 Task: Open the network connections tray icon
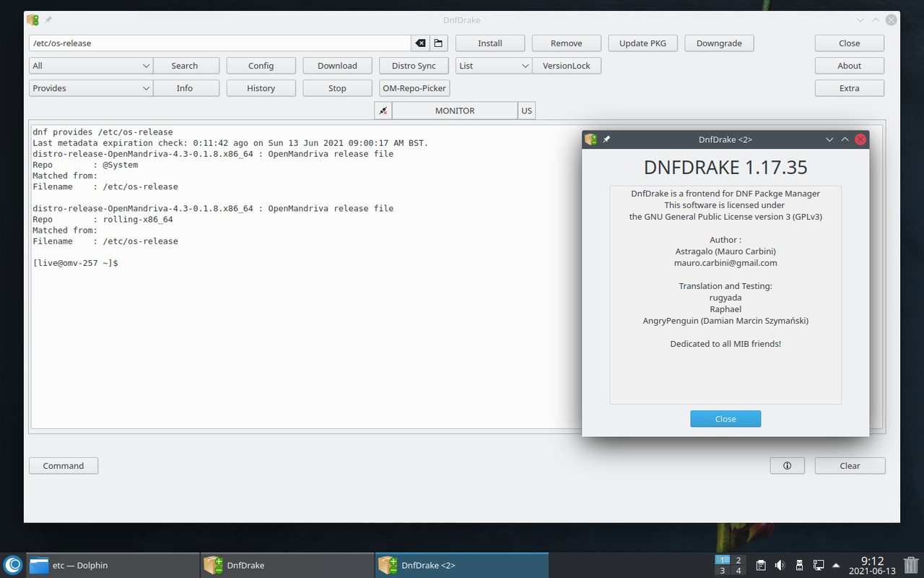coord(819,565)
